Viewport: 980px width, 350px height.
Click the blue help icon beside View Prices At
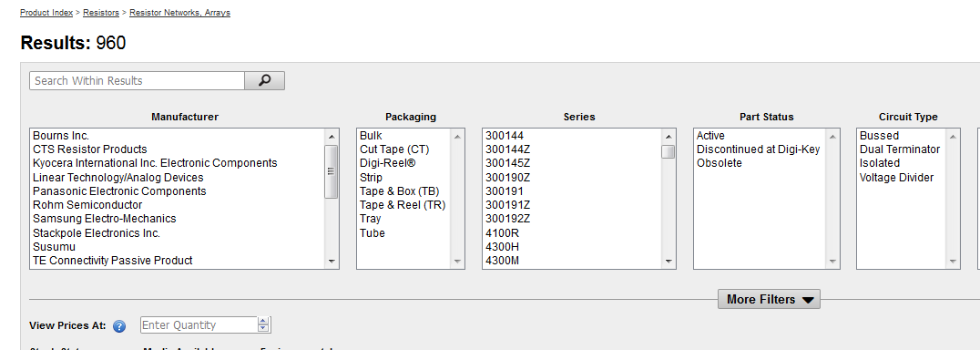119,326
